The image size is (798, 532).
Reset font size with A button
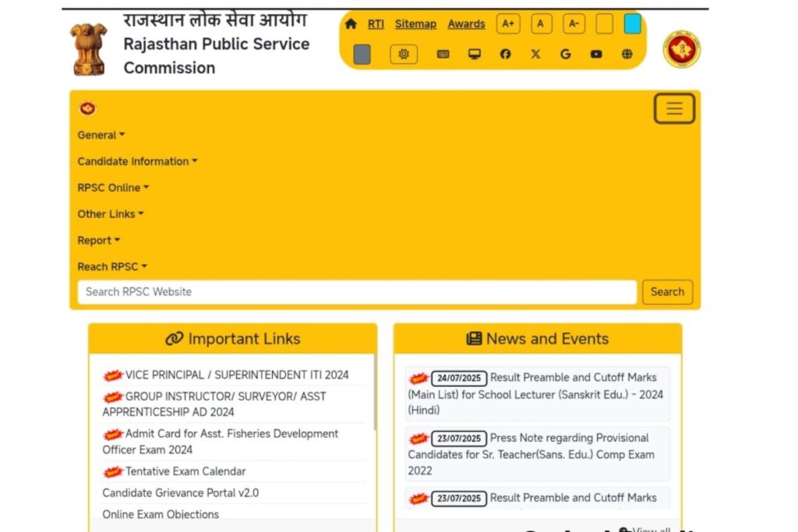(541, 24)
